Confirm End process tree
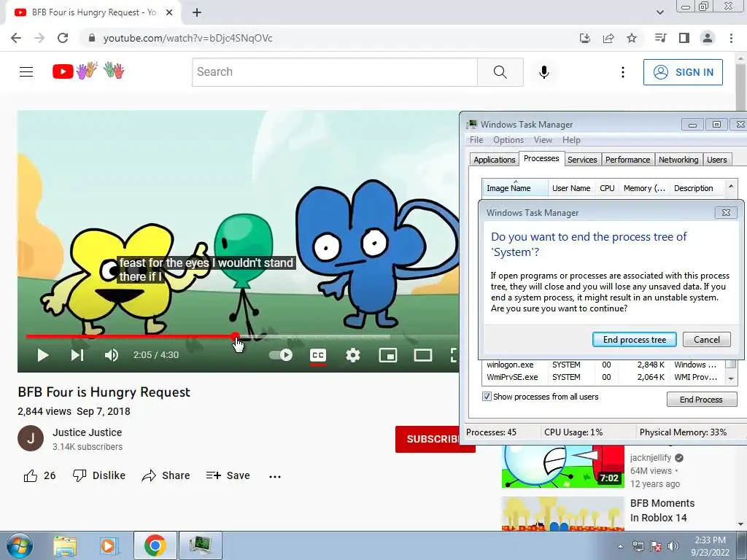This screenshot has height=560, width=747. coord(635,340)
